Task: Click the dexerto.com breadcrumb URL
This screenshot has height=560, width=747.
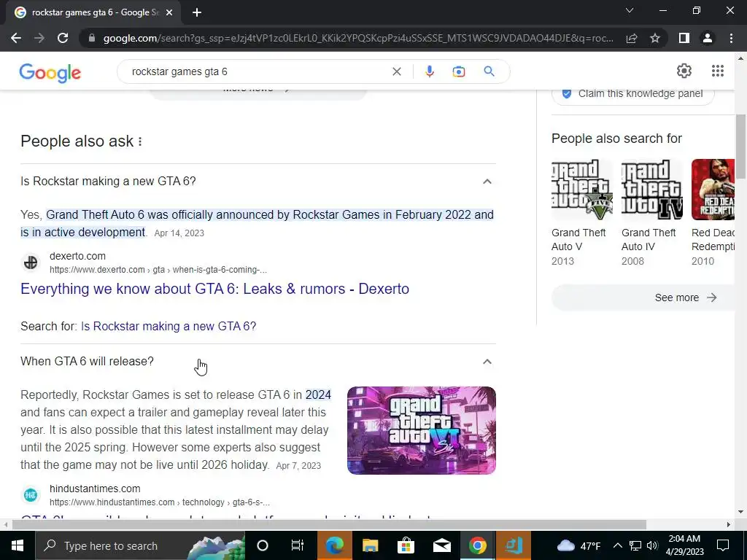Action: click(158, 270)
